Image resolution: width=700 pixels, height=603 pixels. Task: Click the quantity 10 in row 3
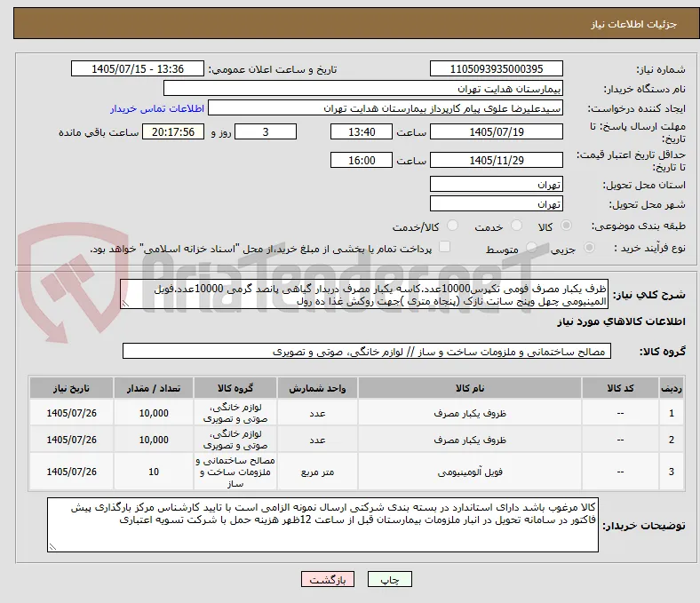tap(154, 472)
